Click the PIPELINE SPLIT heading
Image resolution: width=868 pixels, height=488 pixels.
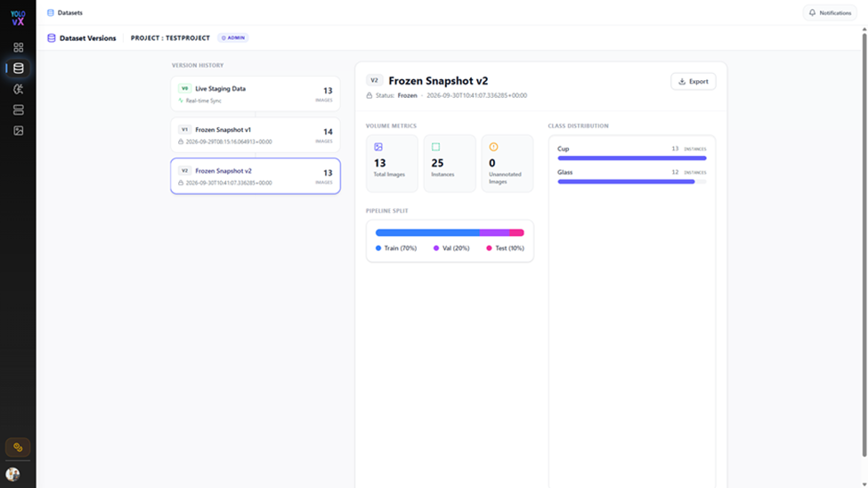[387, 211]
